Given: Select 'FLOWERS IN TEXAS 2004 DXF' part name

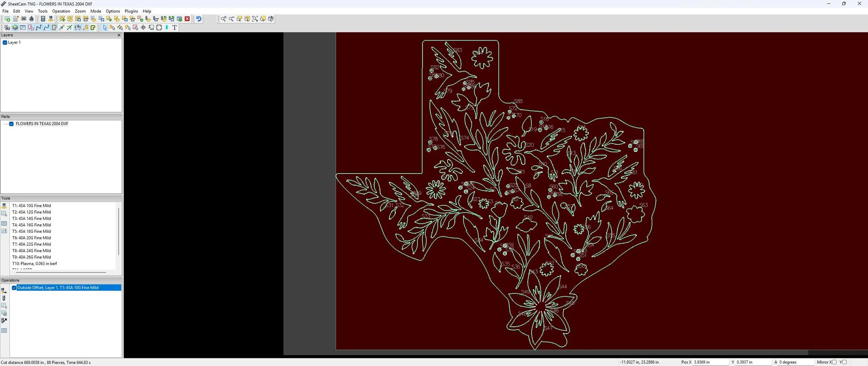Looking at the screenshot, I should [x=42, y=124].
